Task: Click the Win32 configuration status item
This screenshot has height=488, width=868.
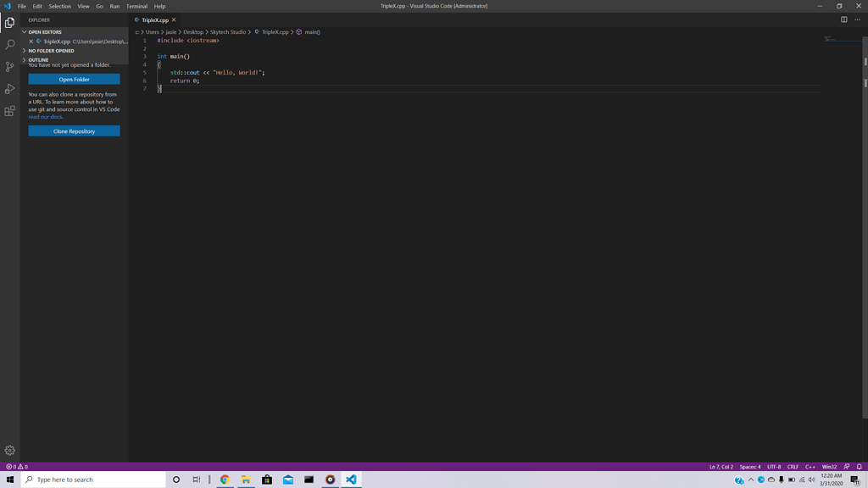Action: [829, 467]
